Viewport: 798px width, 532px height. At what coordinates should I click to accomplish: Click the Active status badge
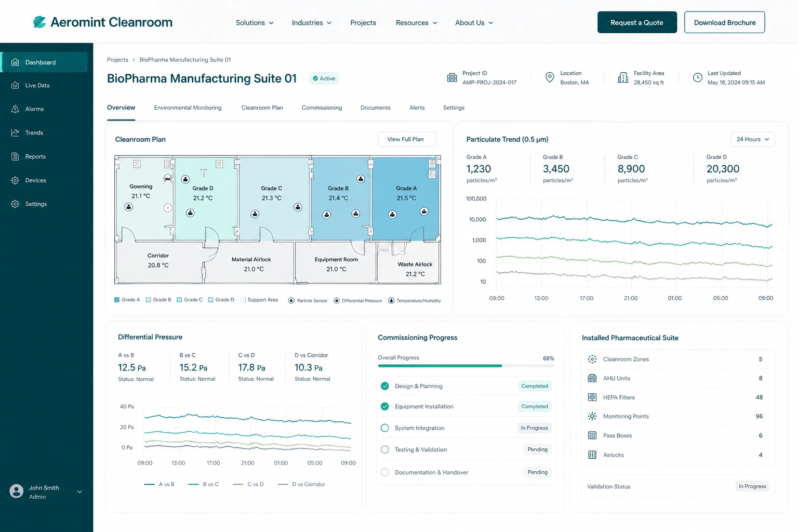[x=324, y=78]
